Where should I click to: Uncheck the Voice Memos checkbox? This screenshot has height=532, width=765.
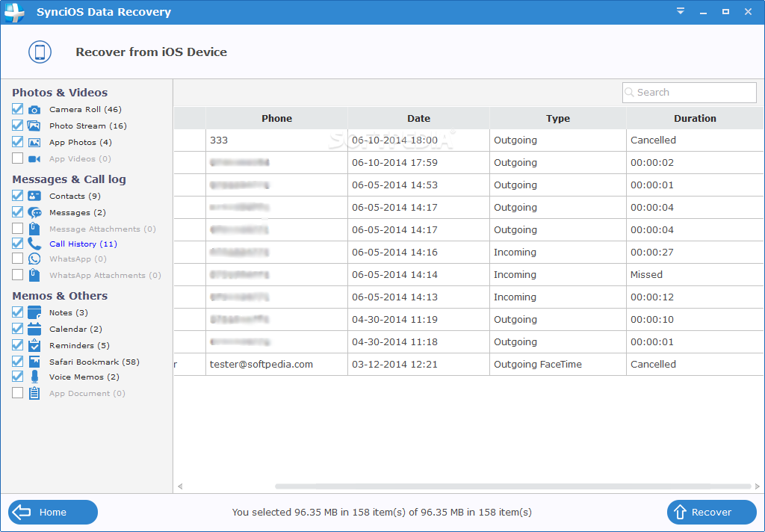18,377
